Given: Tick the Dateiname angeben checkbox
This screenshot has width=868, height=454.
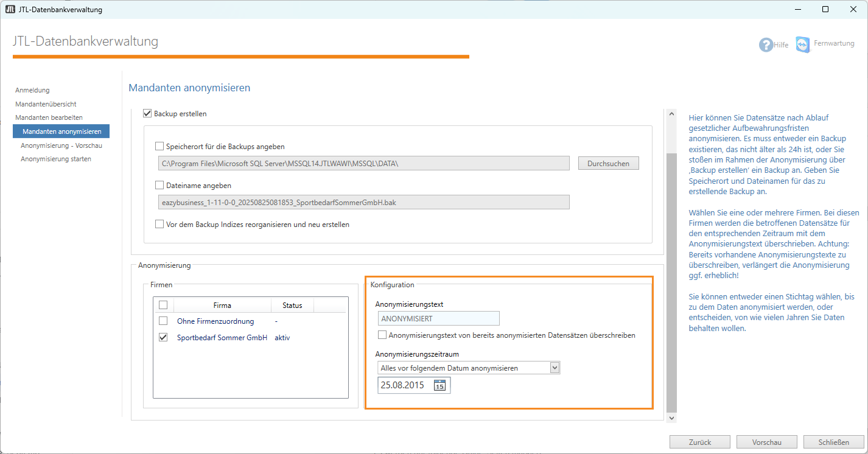Looking at the screenshot, I should click(159, 186).
